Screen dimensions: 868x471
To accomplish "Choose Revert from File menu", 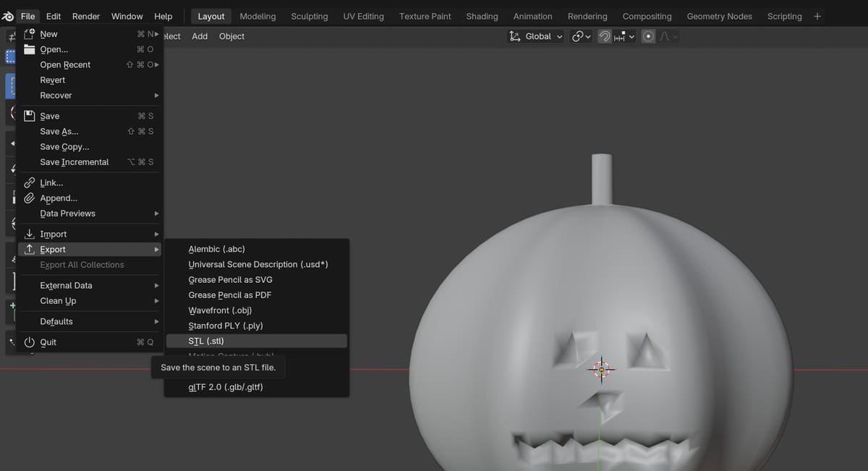I will [90, 80].
